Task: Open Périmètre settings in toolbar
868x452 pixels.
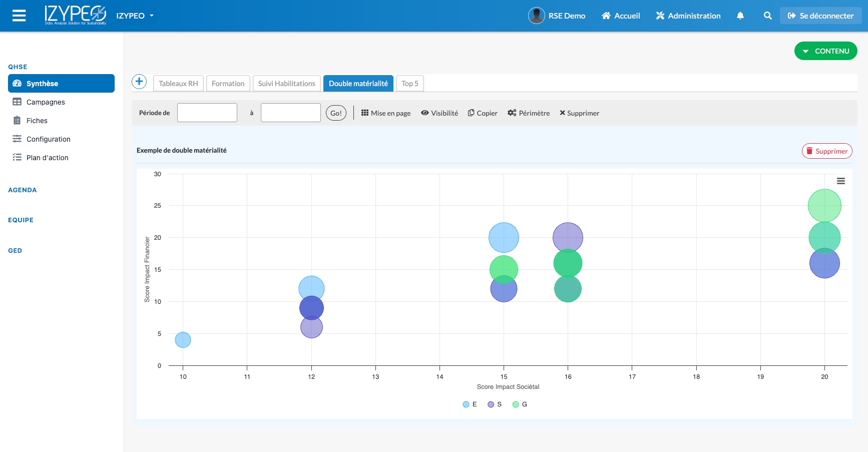Action: point(529,113)
